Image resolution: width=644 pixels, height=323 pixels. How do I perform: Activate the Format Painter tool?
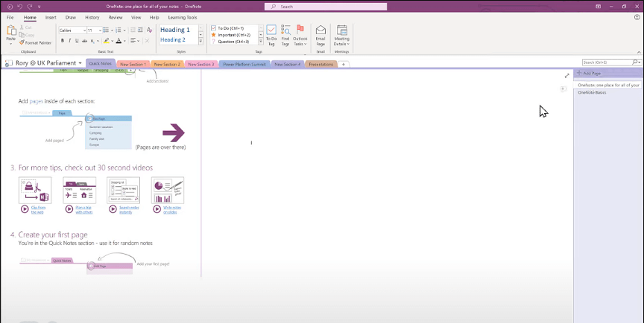tap(35, 42)
